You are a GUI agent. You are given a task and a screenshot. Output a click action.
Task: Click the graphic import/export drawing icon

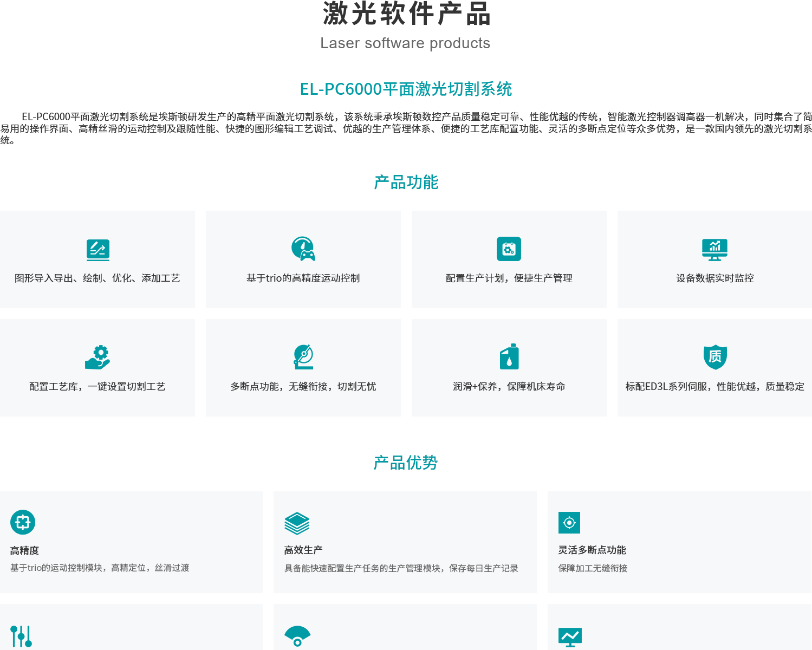(98, 250)
